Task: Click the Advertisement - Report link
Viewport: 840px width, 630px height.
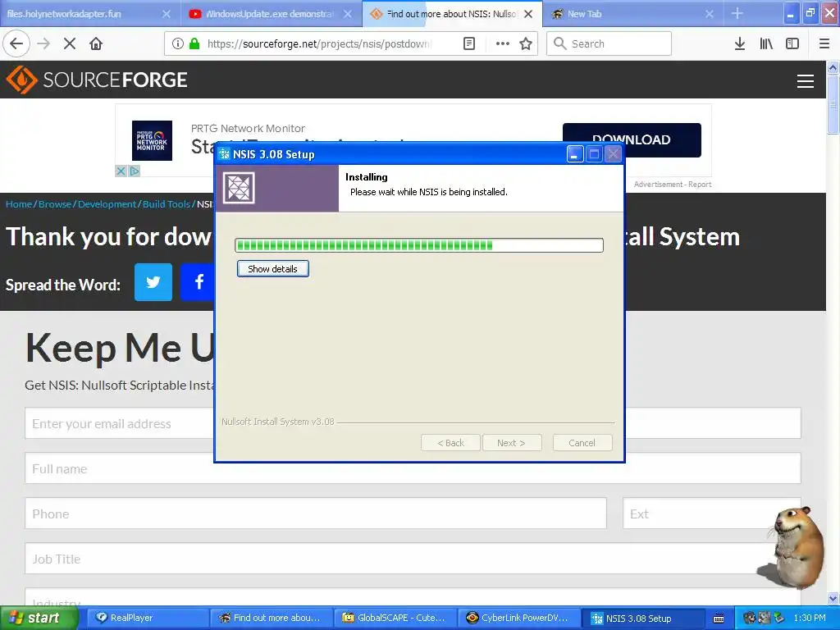Action: 673,185
